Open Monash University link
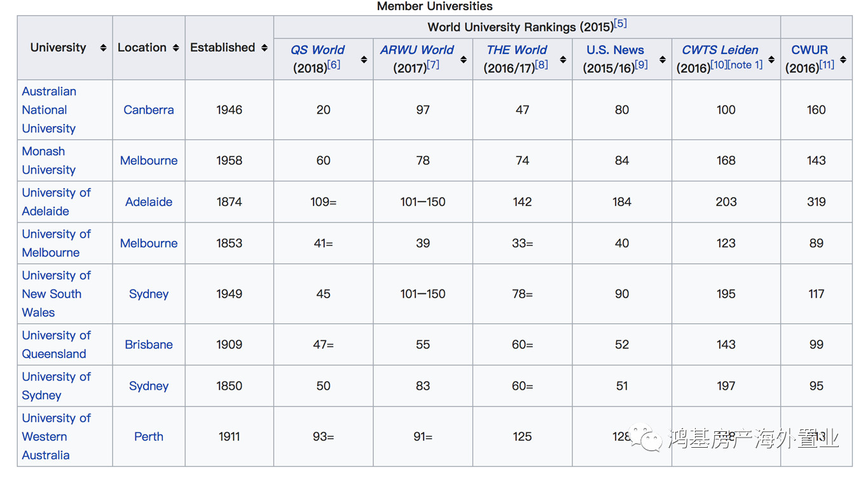 point(48,161)
